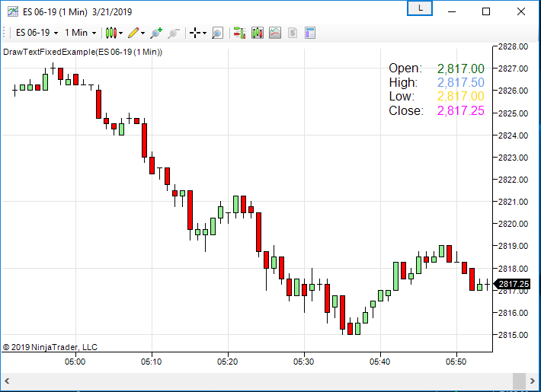Click the scroll right arrow of horizontal scrollbar
The image size is (541, 392).
pos(533,381)
